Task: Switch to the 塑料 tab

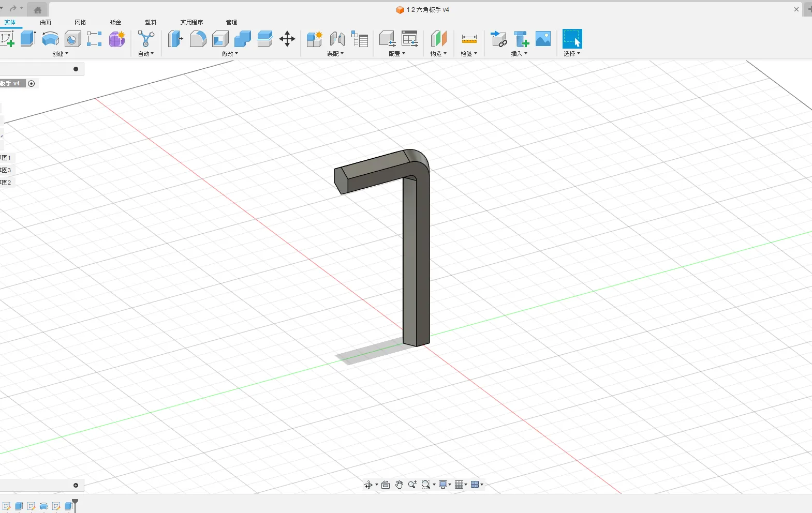Action: point(151,22)
